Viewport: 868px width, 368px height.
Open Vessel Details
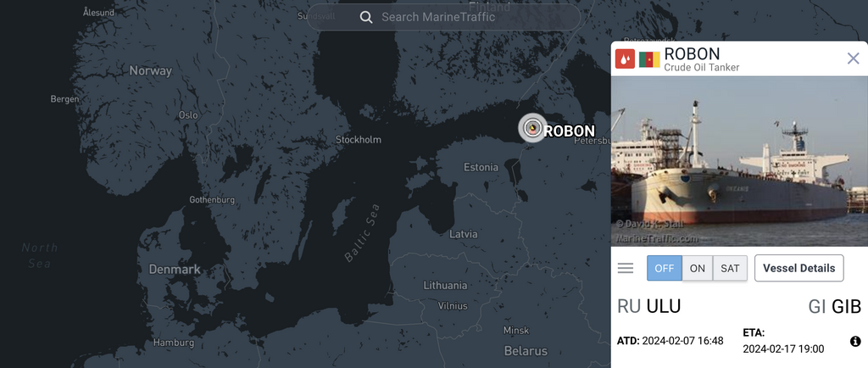(x=798, y=269)
